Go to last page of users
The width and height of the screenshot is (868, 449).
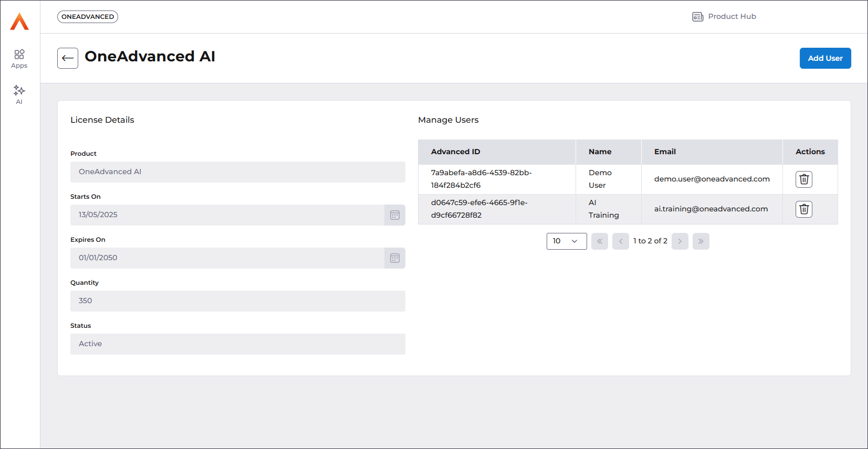(x=701, y=241)
